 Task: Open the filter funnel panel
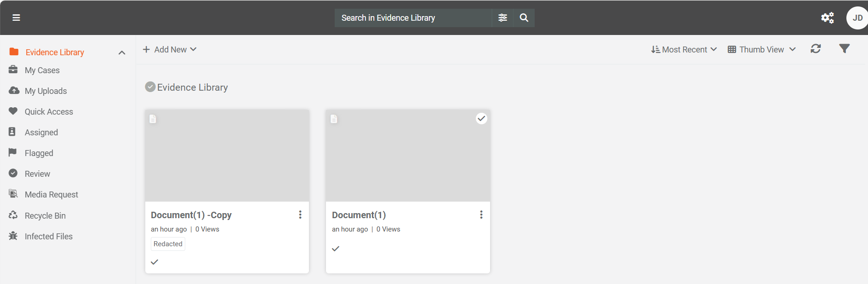tap(844, 49)
